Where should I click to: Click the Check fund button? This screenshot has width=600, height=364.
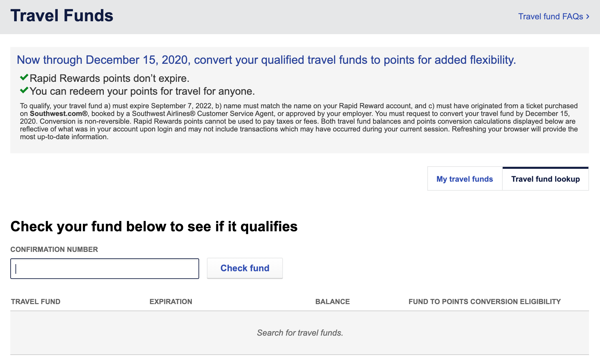pyautogui.click(x=245, y=268)
